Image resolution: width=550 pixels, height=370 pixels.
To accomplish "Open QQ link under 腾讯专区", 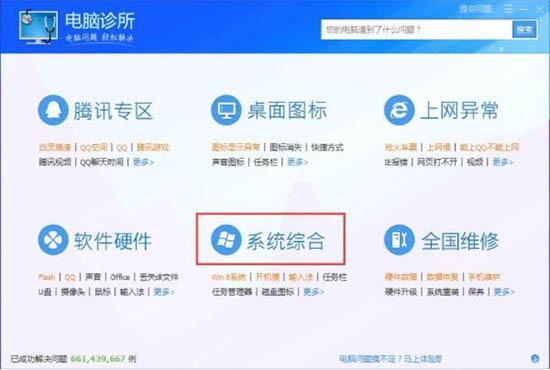I will [x=122, y=147].
